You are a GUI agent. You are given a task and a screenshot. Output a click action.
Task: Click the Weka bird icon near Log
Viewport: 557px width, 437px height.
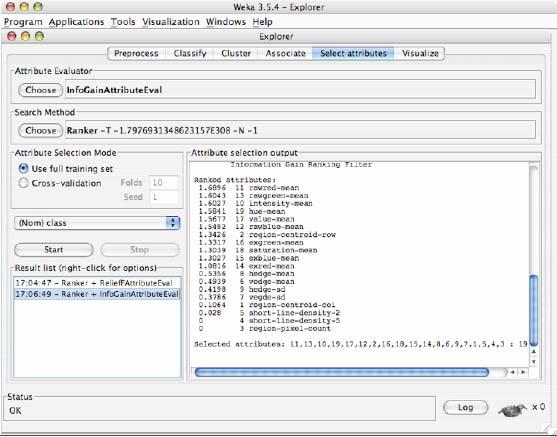(x=512, y=410)
